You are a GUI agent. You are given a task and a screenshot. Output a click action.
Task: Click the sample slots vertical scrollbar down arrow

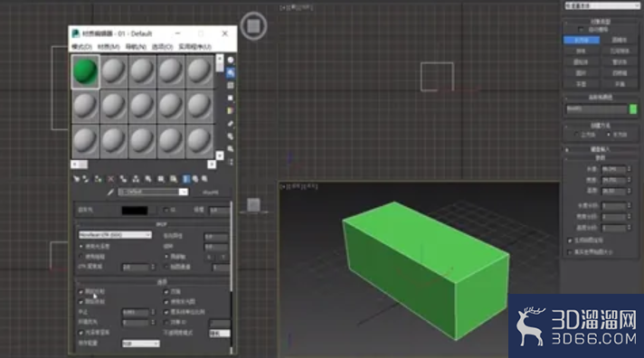[x=220, y=155]
